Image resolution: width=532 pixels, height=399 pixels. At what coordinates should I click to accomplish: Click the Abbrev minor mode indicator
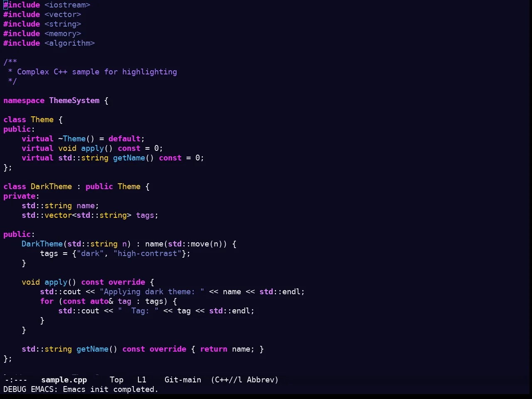pos(263,380)
